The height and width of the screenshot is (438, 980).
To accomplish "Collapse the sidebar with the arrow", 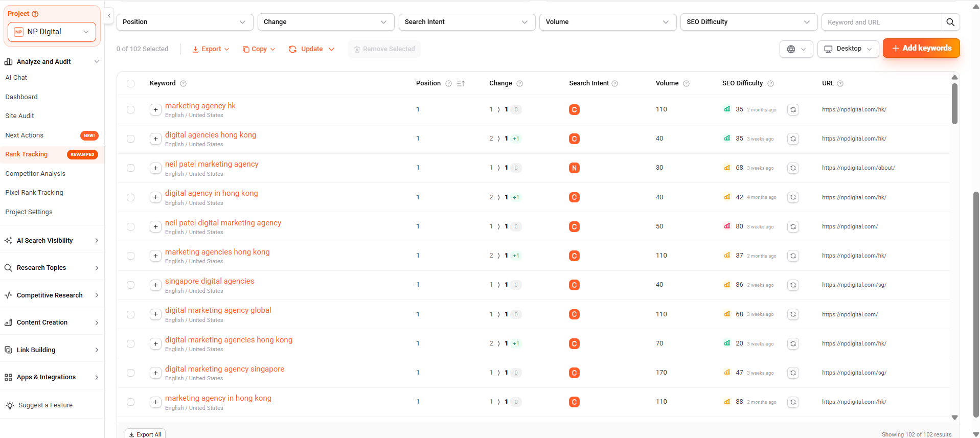I will 109,16.
